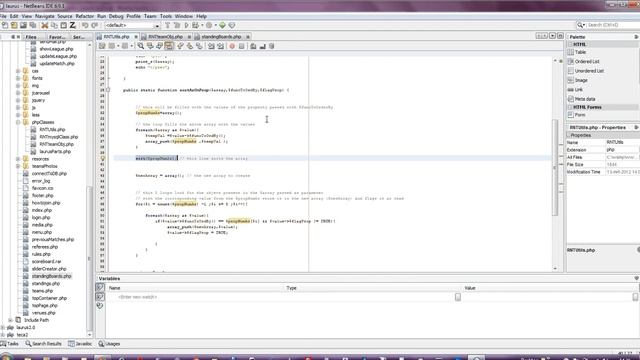Expand the Include Path node

[x=11, y=320]
